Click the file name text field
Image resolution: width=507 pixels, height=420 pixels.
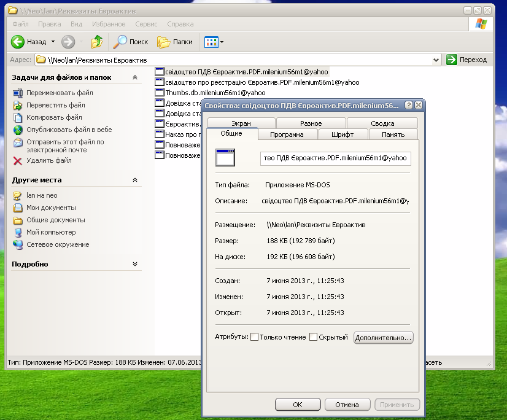pyautogui.click(x=335, y=158)
